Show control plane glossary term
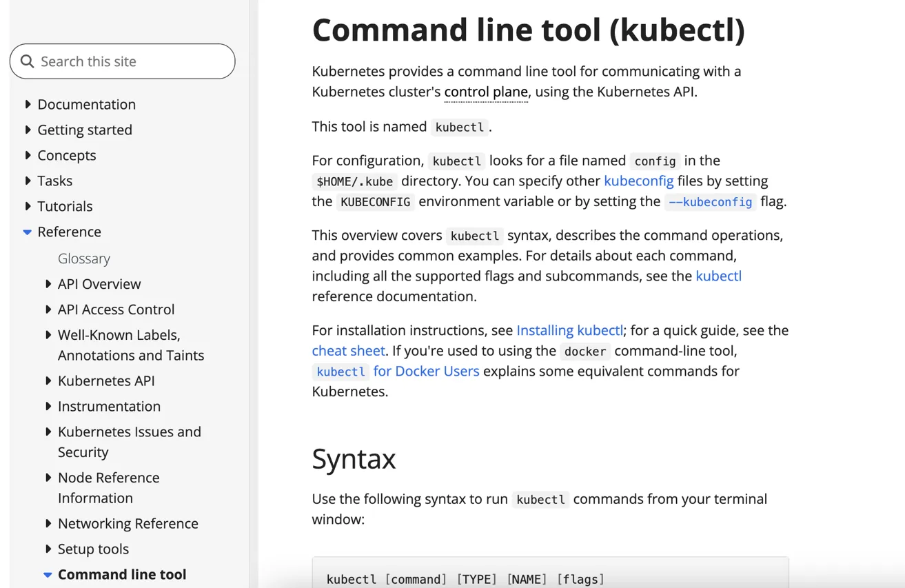The width and height of the screenshot is (905, 588). [x=486, y=92]
